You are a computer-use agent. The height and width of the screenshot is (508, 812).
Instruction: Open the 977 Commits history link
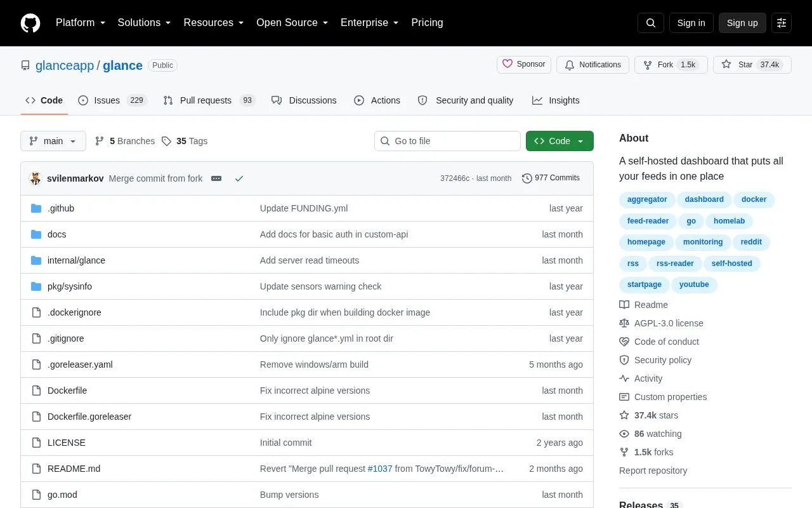click(x=551, y=178)
